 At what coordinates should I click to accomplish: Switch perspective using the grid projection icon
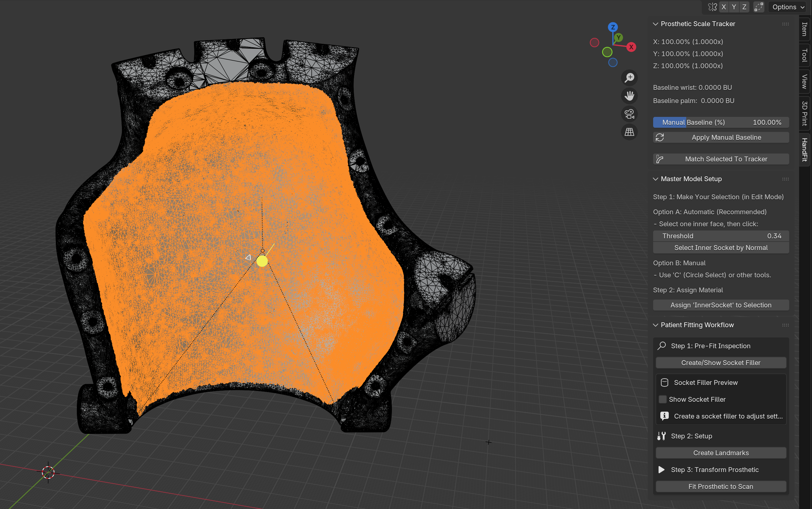click(629, 132)
